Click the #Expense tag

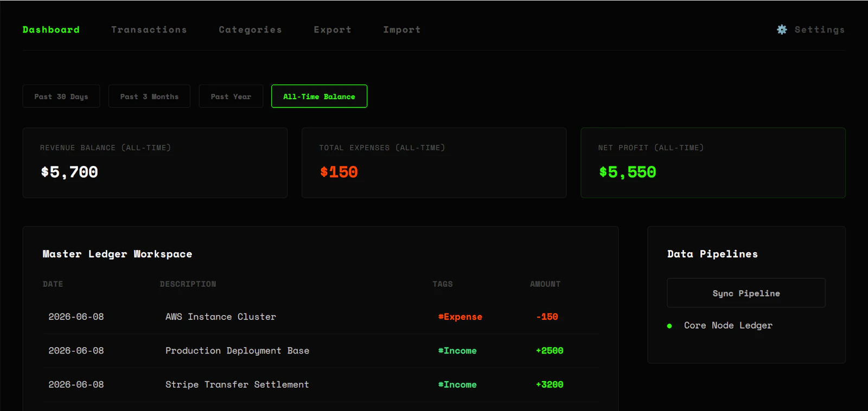coord(460,317)
